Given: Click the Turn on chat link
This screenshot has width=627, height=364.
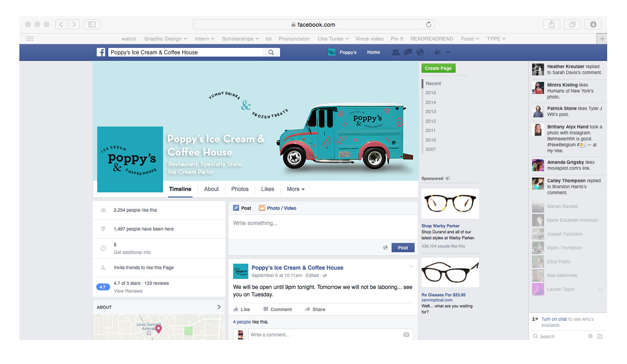Looking at the screenshot, I should (x=554, y=319).
